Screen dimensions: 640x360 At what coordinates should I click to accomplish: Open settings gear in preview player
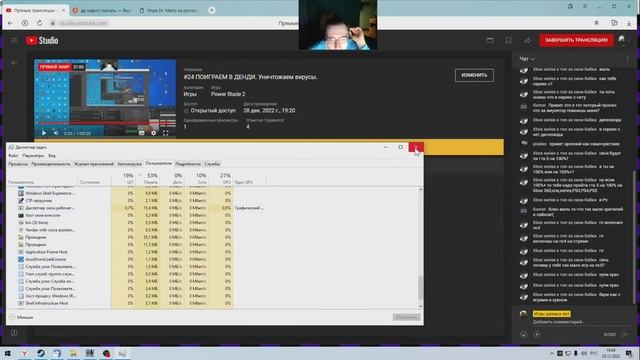point(153,133)
